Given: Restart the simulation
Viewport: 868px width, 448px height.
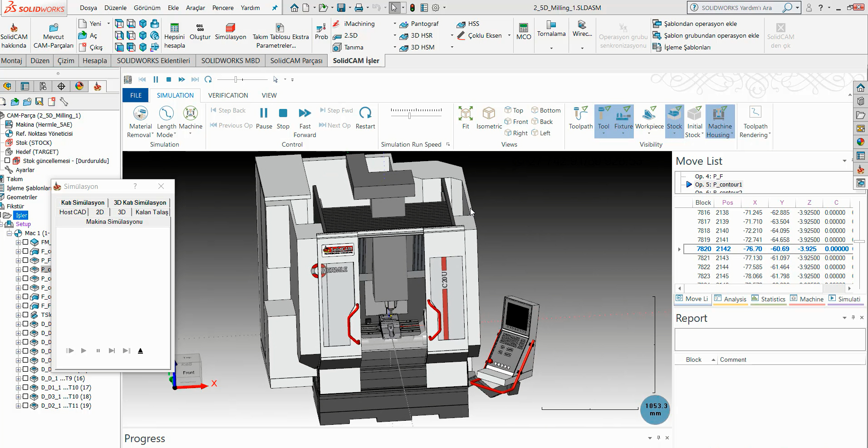Looking at the screenshot, I should [365, 118].
